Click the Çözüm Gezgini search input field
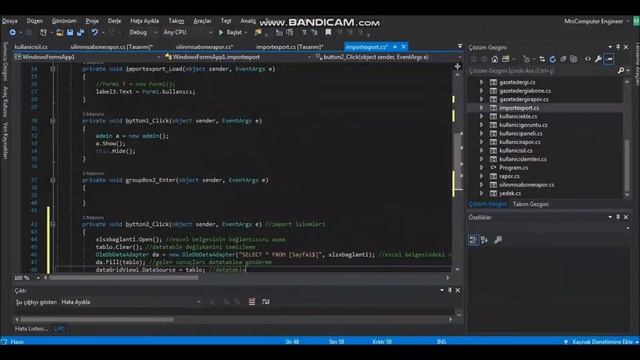This screenshot has width=640, height=360. [541, 71]
